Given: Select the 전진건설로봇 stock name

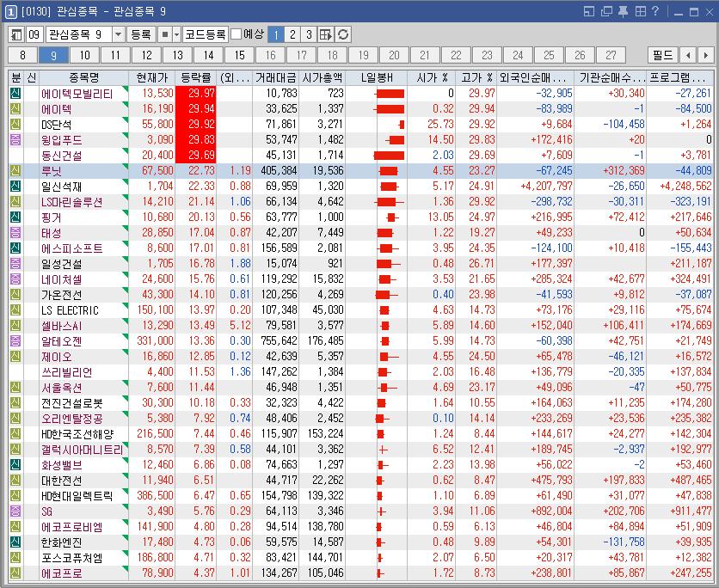Looking at the screenshot, I should 72,403.
